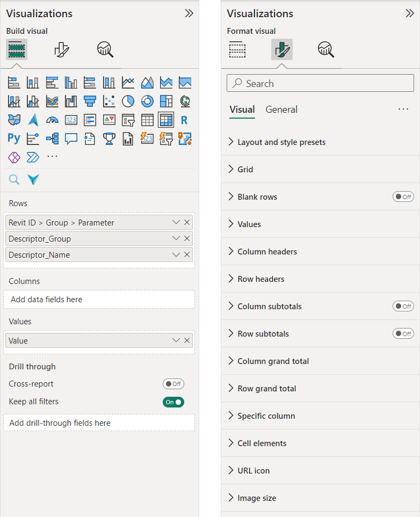Select the Power Automate visual
Viewport: 420px width, 517px height.
pyautogui.click(x=33, y=157)
